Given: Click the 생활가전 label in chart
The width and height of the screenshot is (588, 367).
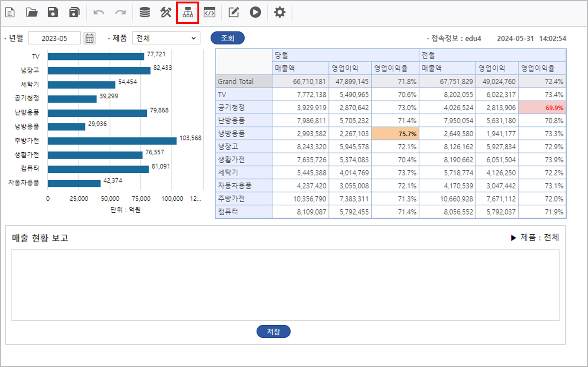Looking at the screenshot, I should pos(27,155).
